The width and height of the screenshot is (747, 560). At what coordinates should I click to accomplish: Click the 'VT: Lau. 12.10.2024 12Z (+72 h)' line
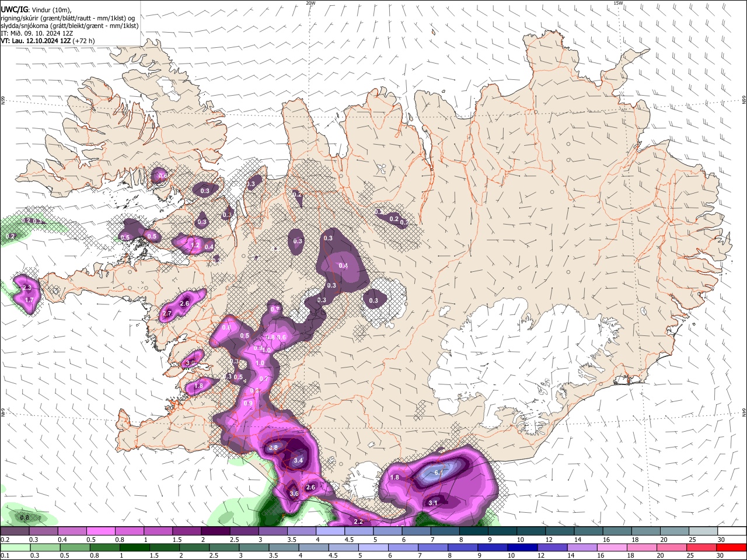[x=47, y=41]
